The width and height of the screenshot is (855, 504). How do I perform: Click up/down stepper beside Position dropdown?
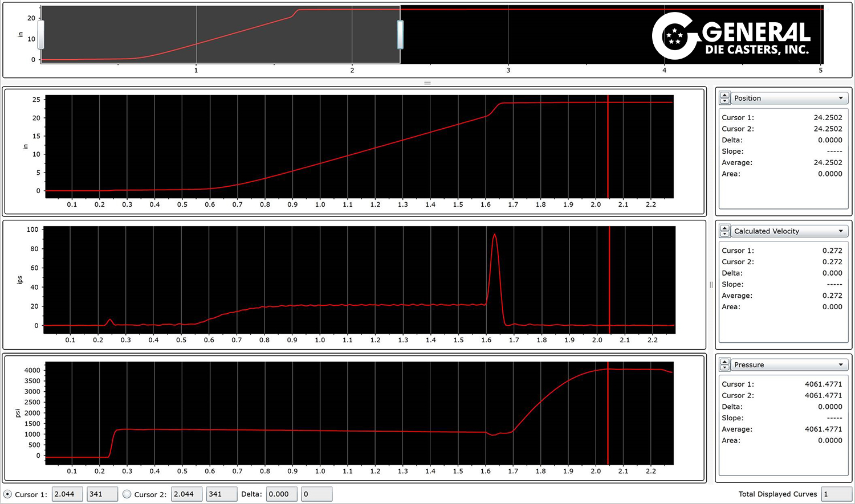click(x=724, y=98)
